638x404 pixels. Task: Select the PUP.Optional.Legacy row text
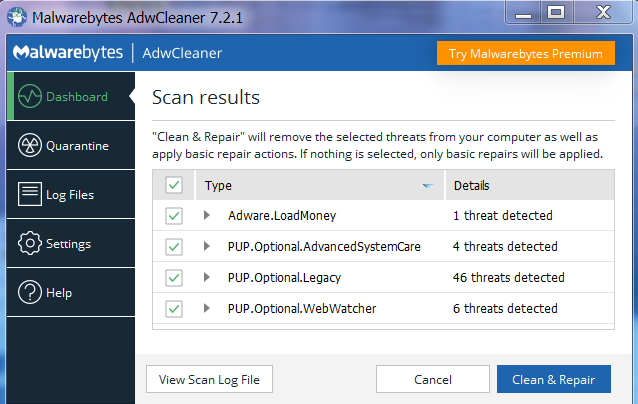point(284,277)
